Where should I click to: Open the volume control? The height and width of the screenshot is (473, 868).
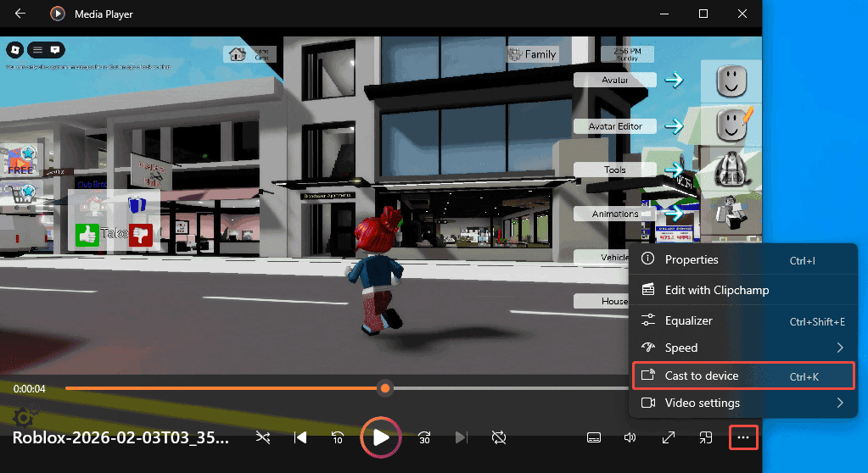pos(630,437)
